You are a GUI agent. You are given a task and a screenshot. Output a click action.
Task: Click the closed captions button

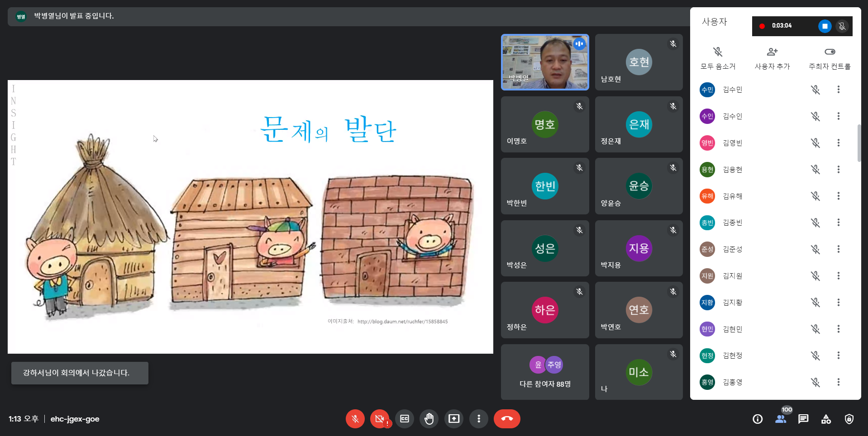(405, 419)
